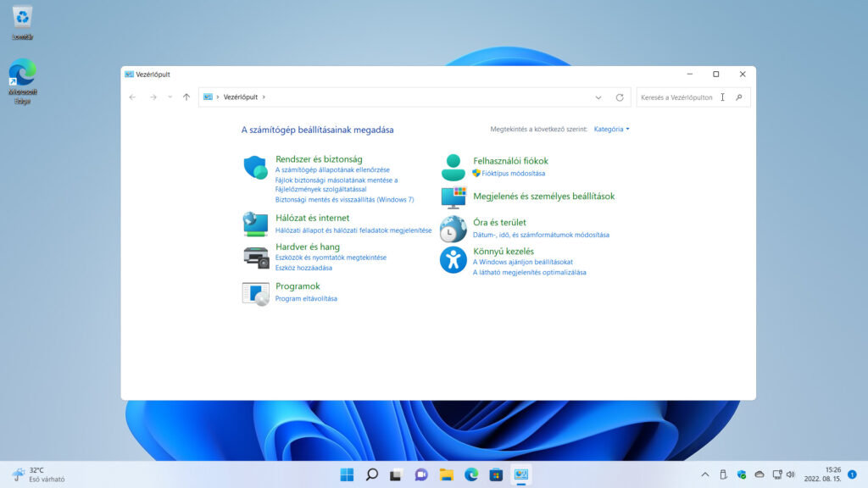The height and width of the screenshot is (488, 868).
Task: Go forward with the right arrow
Action: coord(153,97)
